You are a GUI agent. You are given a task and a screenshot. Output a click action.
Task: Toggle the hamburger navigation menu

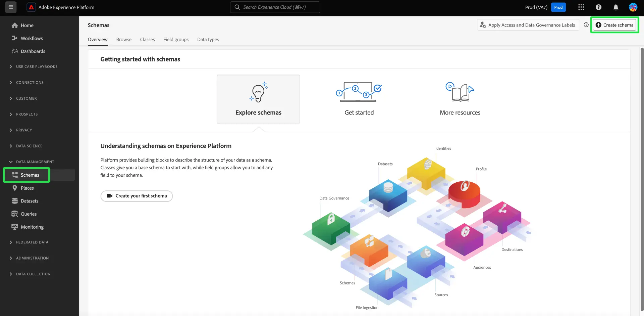click(11, 7)
